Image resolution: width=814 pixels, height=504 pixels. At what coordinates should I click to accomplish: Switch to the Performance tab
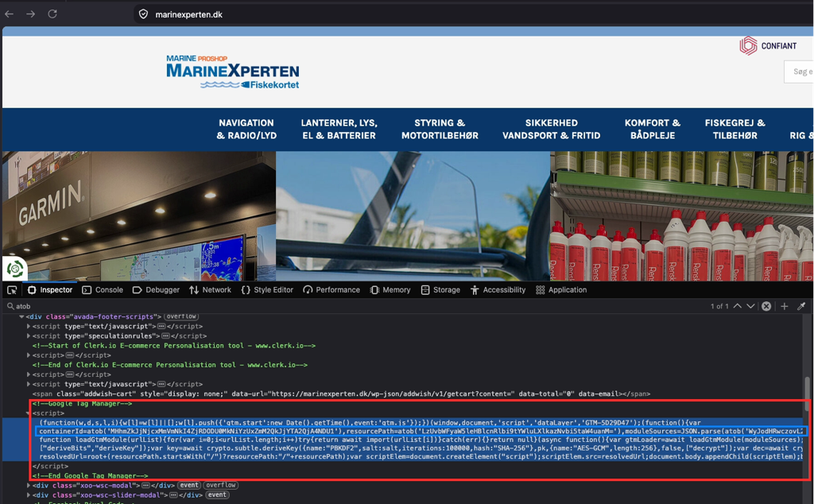tap(331, 290)
